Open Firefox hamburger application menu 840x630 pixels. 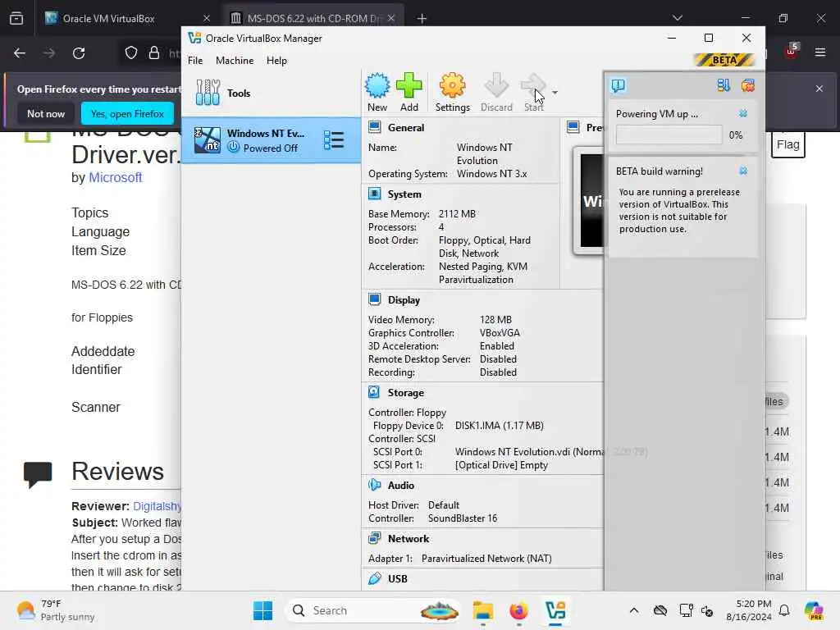[820, 52]
